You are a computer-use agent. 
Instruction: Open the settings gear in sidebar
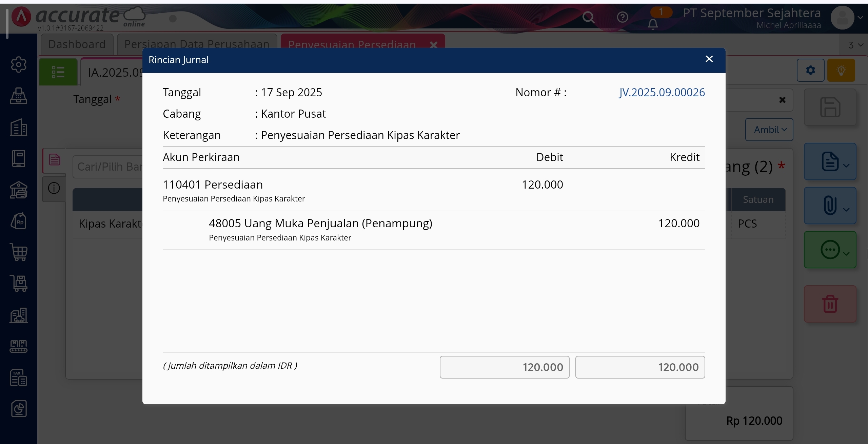tap(19, 64)
